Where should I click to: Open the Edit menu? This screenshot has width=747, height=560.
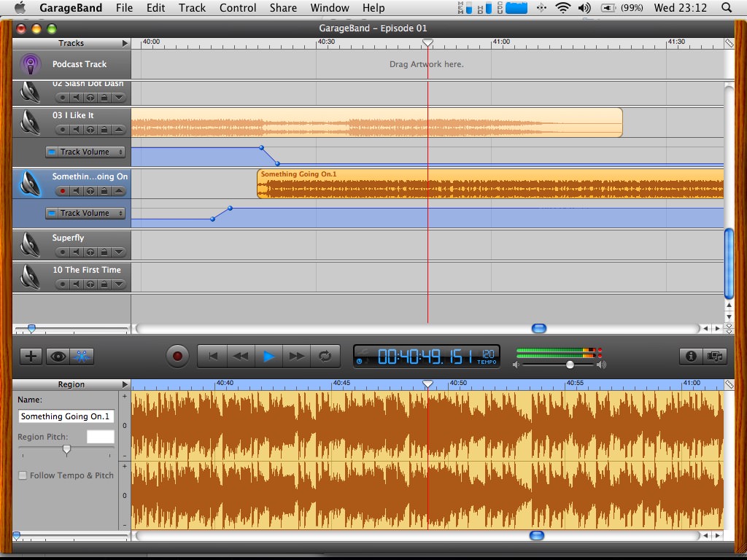(156, 7)
